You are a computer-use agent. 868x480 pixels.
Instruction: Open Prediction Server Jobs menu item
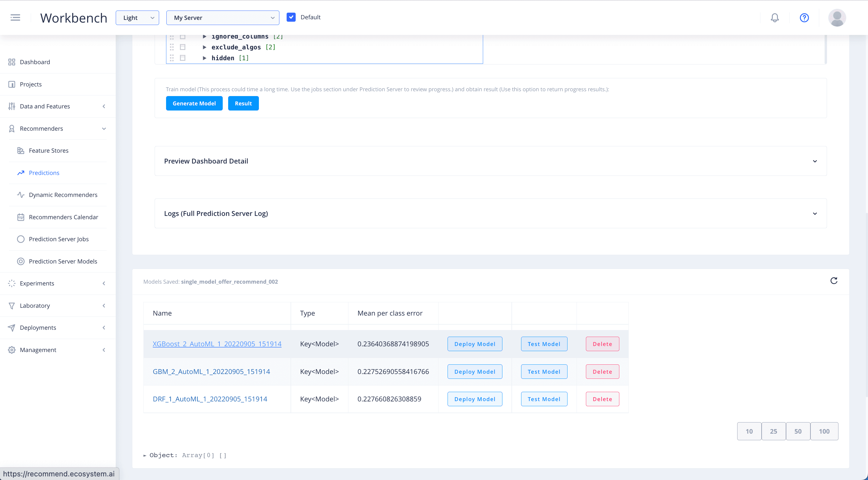pos(59,239)
